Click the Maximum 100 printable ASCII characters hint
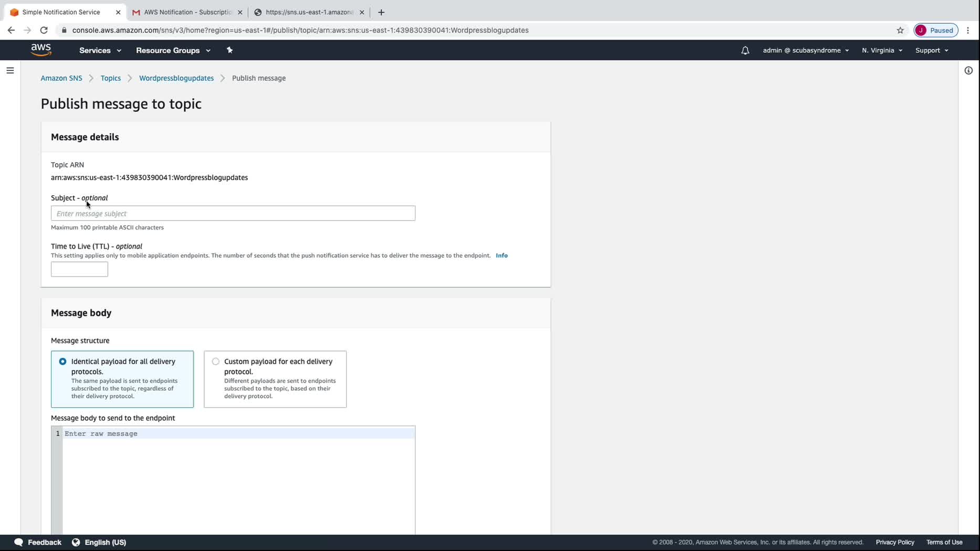This screenshot has width=980, height=551. point(108,227)
